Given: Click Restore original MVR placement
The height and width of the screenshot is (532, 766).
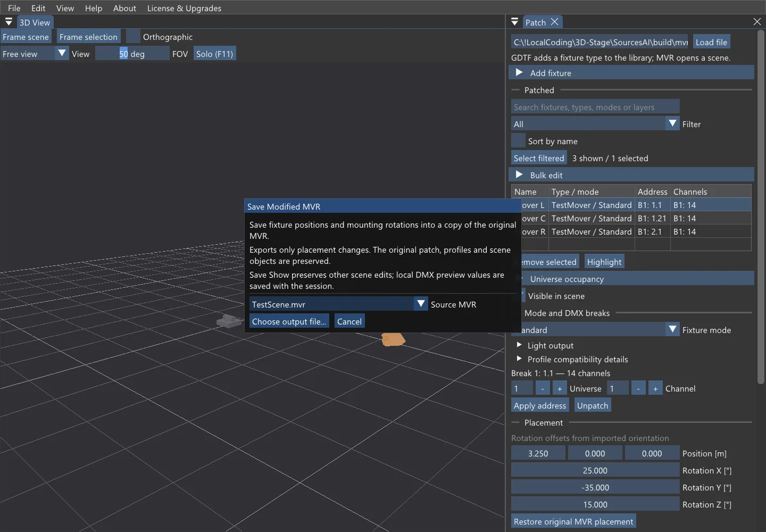Looking at the screenshot, I should pos(573,521).
